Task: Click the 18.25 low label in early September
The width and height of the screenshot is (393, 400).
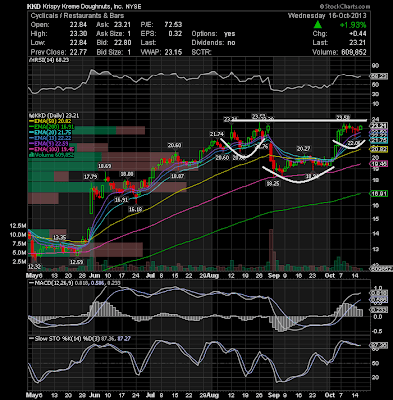Action: tap(273, 183)
